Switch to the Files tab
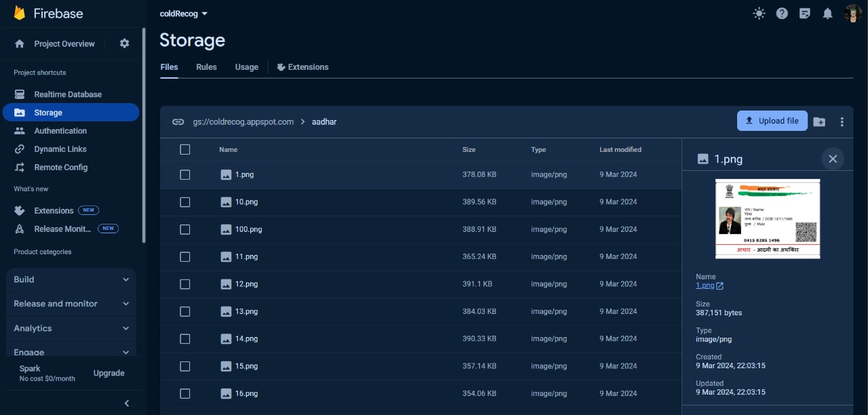 pyautogui.click(x=169, y=67)
